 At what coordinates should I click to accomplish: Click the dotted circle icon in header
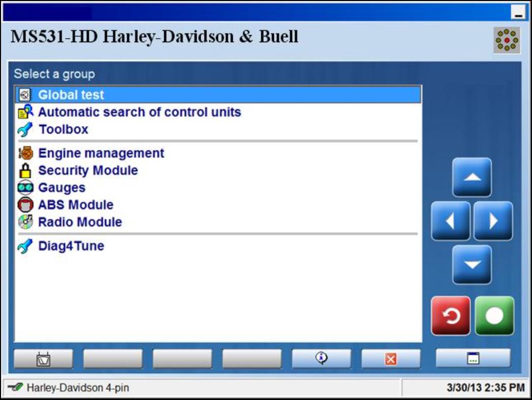(x=506, y=41)
